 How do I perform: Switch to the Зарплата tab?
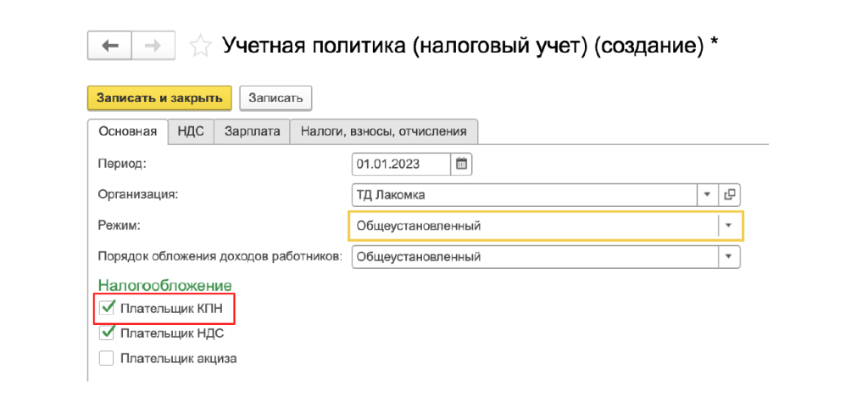[252, 131]
